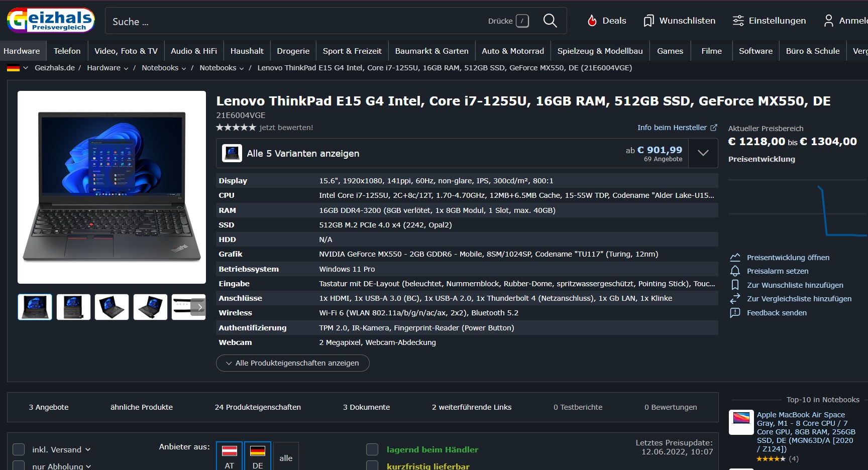Open Einstellungen sliders icon

coord(738,21)
